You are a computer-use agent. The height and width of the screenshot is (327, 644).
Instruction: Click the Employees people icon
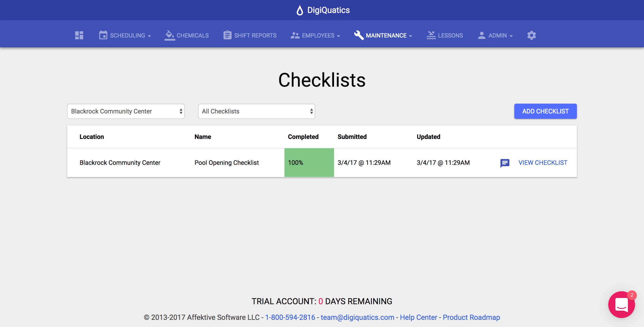tap(295, 36)
